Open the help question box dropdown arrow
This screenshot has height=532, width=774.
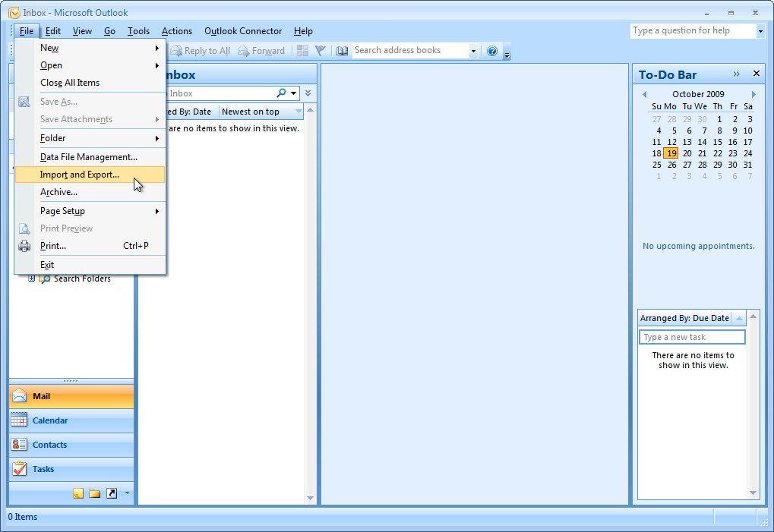coord(760,31)
